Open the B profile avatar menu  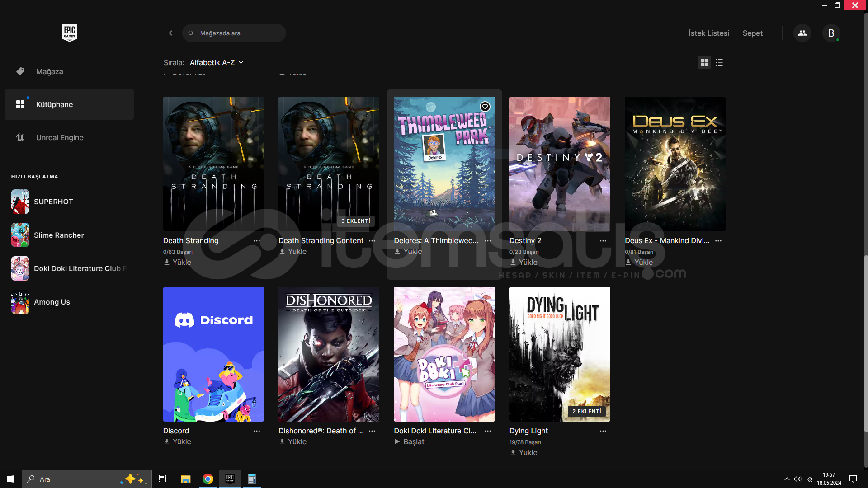pyautogui.click(x=831, y=33)
